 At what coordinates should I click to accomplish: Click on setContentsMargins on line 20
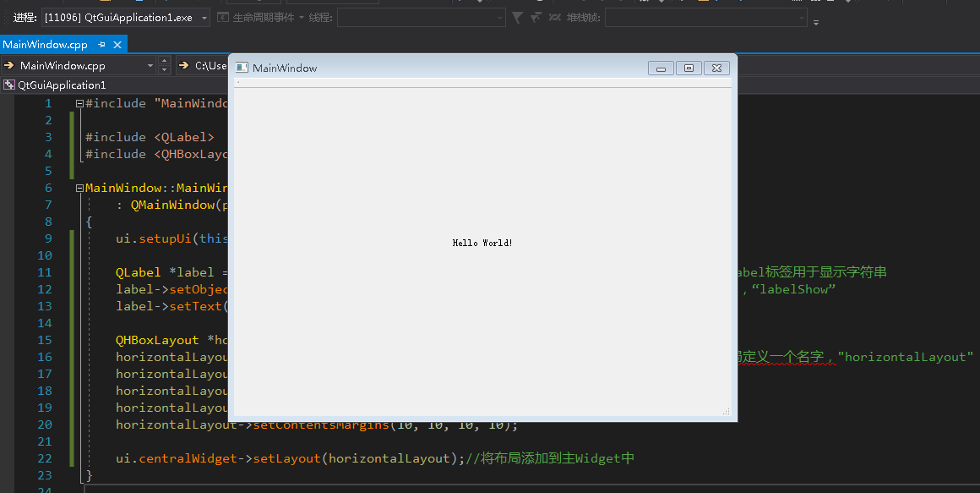click(x=321, y=425)
